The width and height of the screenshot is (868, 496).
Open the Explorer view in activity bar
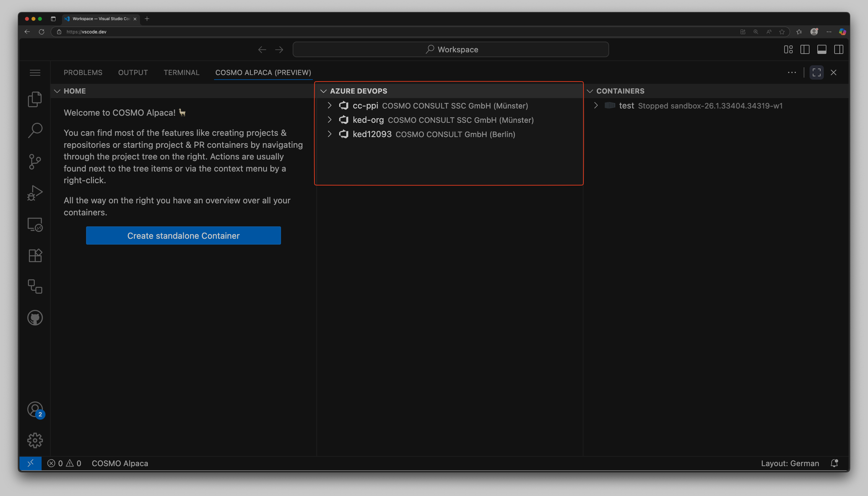35,99
